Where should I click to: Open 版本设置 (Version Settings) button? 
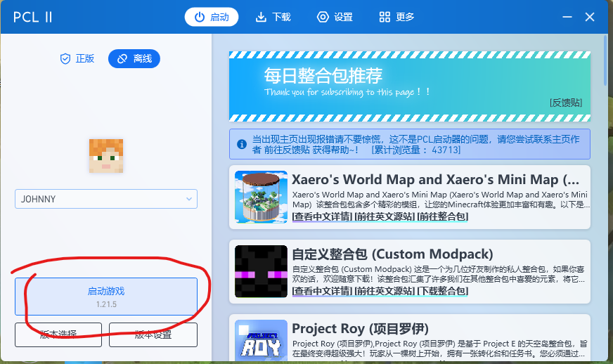coord(153,334)
